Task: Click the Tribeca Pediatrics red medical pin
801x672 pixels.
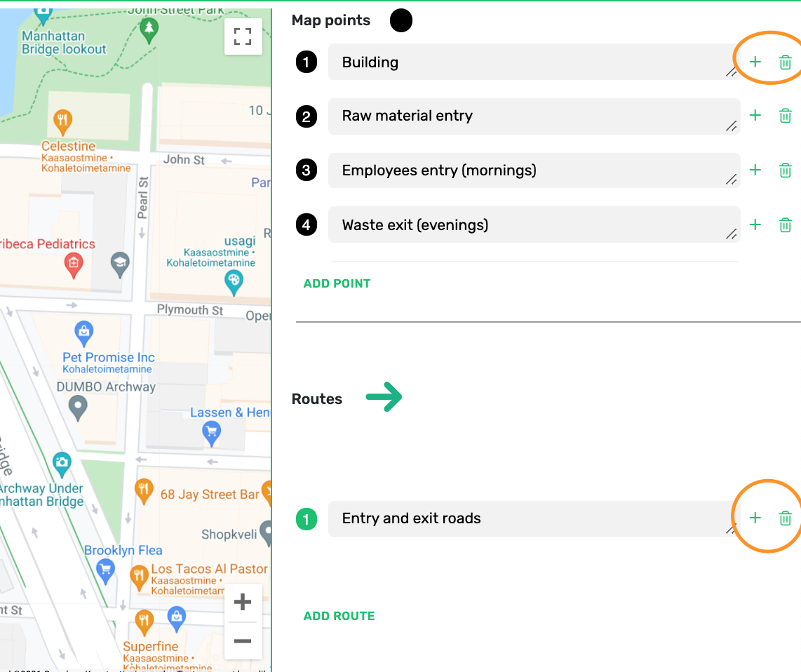Action: point(74,266)
